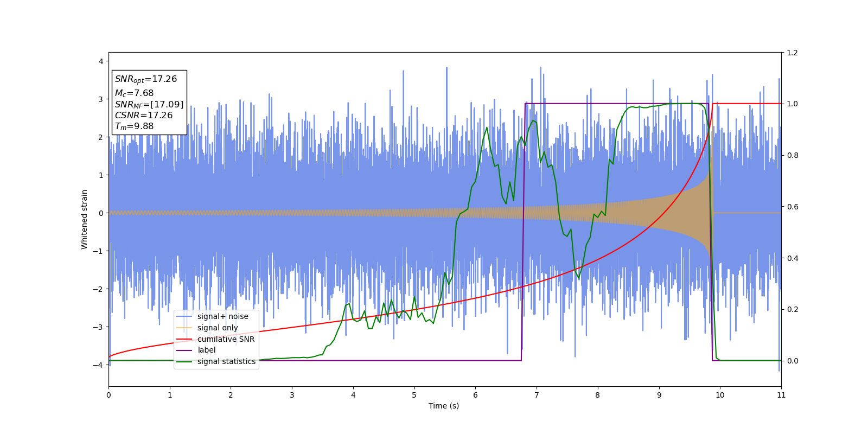Click the CSNR=17.26 annotation
This screenshot has height=434, width=868.
tap(143, 116)
